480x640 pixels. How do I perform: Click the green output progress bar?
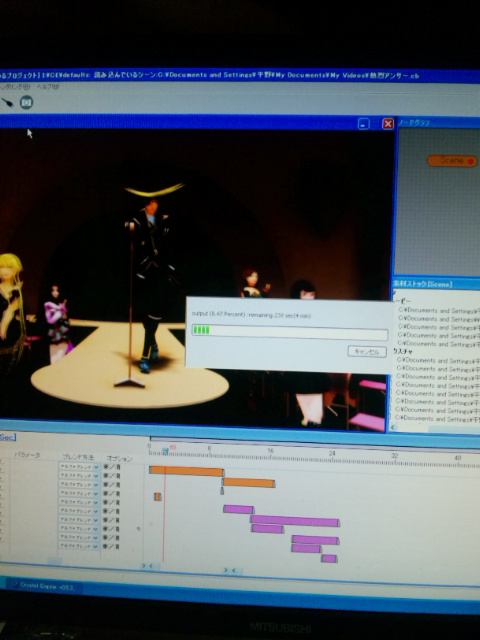coord(290,330)
